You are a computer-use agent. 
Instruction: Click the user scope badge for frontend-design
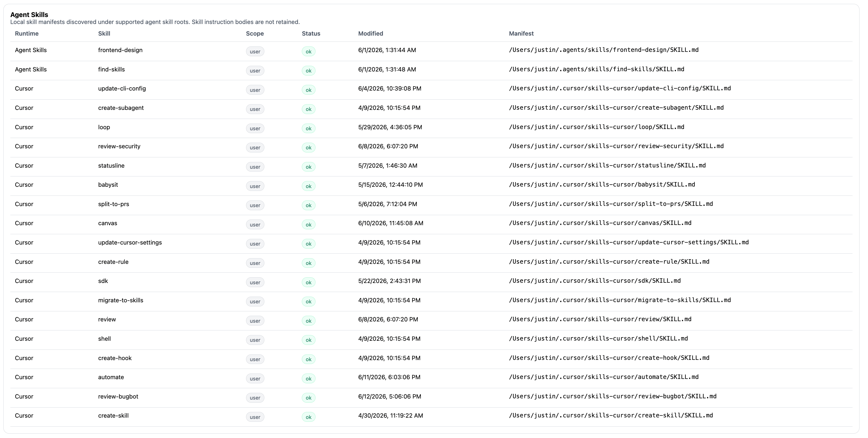(255, 52)
